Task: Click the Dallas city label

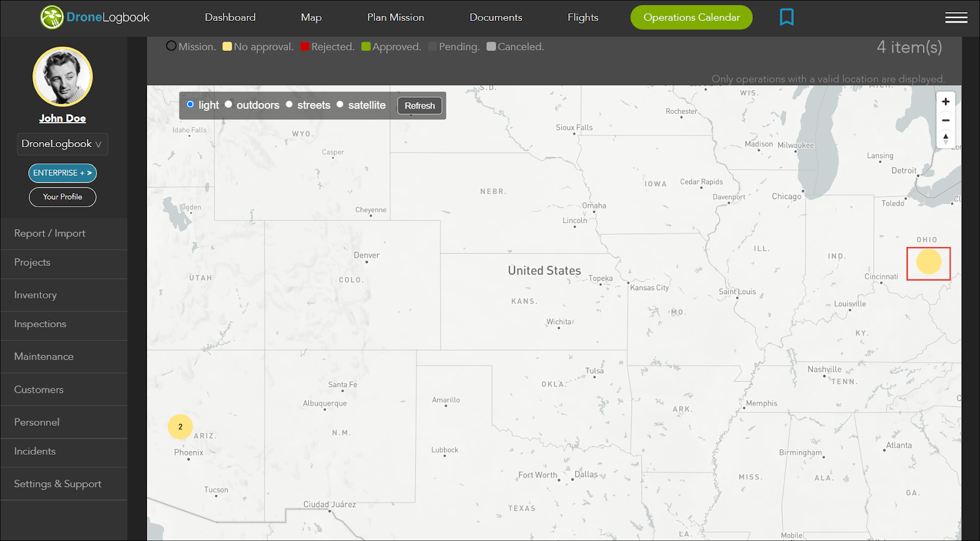Action: [586, 474]
